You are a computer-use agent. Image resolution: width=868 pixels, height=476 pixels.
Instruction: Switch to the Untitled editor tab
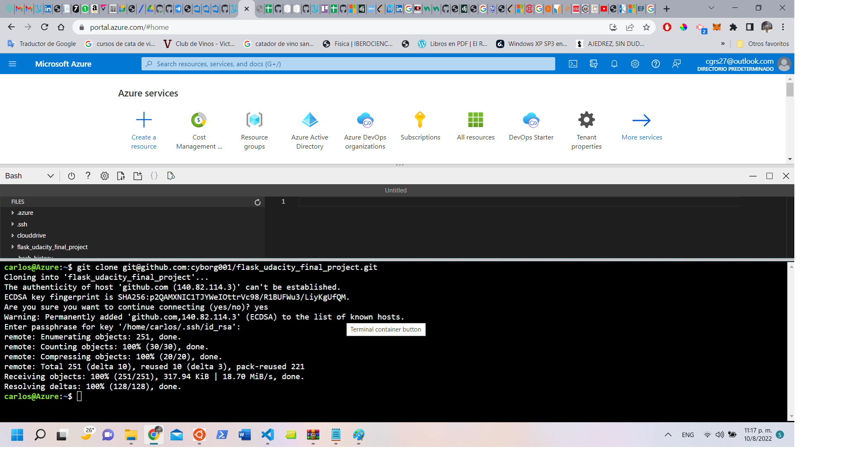pyautogui.click(x=395, y=190)
